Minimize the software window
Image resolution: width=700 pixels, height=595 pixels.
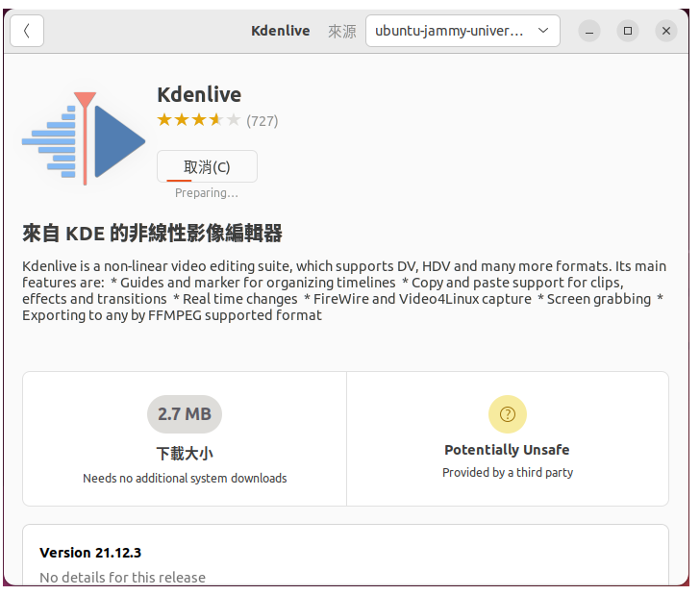pos(589,32)
